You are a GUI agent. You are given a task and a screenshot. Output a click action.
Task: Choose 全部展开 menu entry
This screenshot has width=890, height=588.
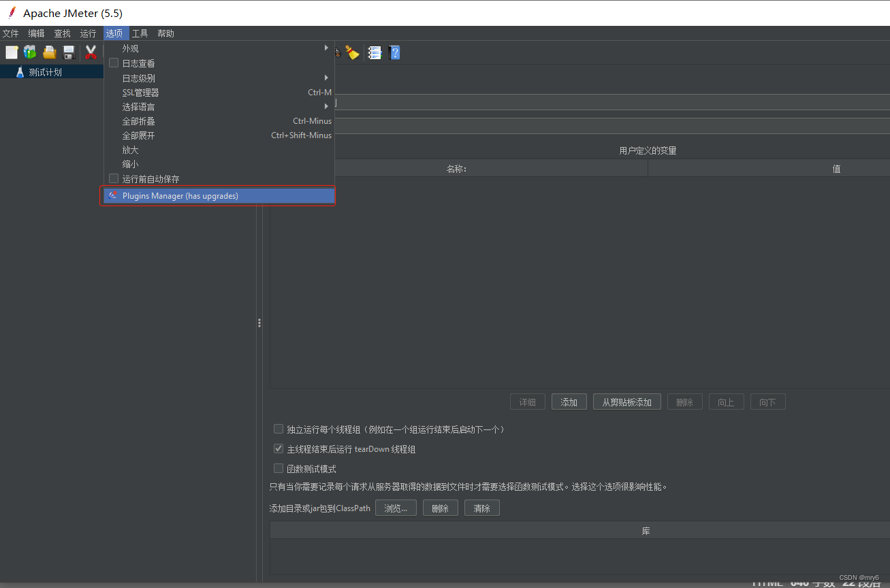[219, 135]
